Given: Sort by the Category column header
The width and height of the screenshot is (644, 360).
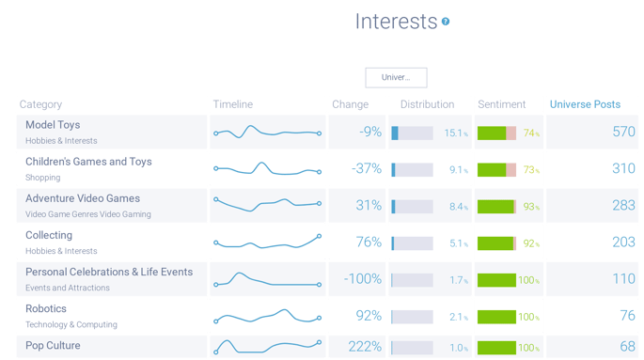Looking at the screenshot, I should (x=40, y=104).
